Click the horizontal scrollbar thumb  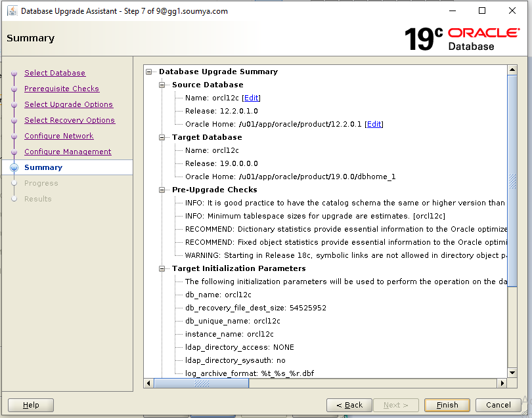[x=202, y=383]
